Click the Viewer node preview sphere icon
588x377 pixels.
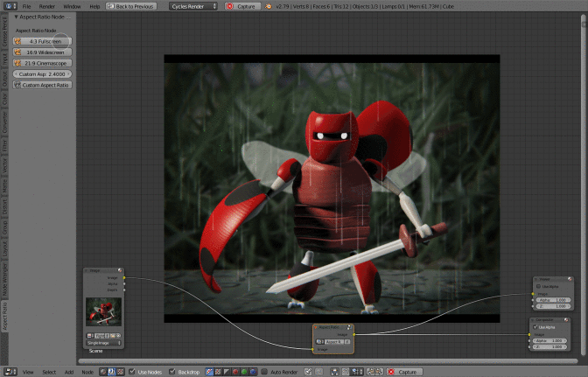570,279
